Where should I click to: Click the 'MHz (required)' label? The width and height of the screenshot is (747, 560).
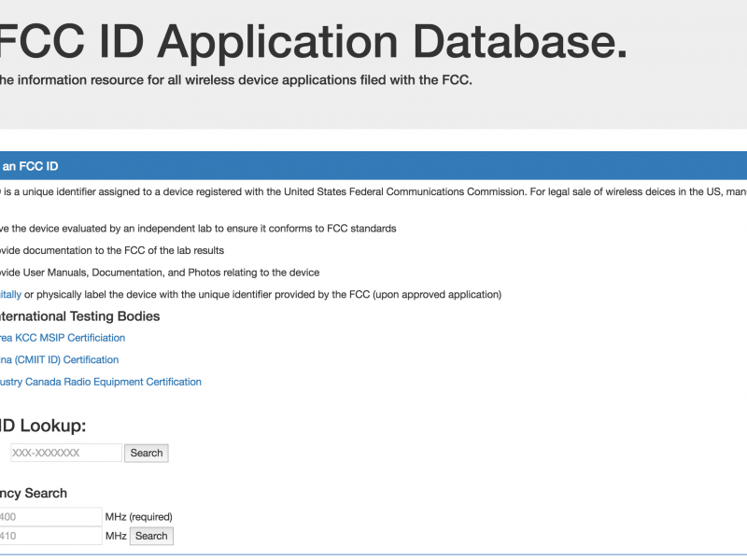(138, 516)
